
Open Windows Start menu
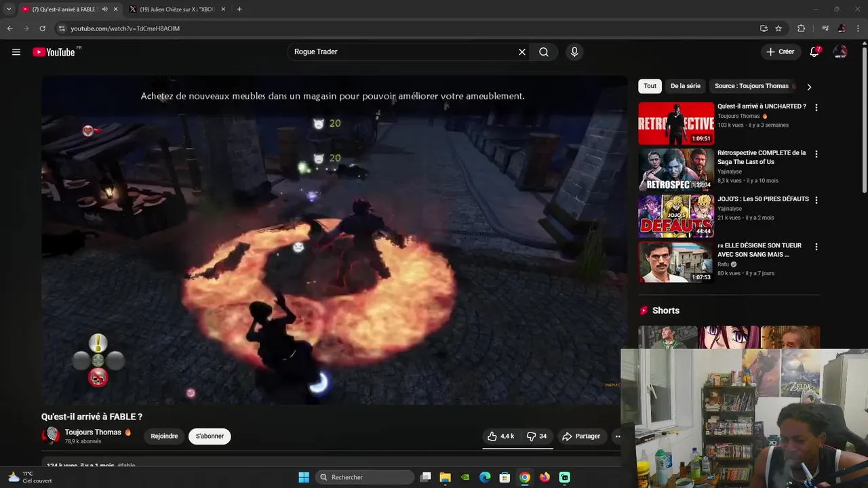pyautogui.click(x=304, y=477)
